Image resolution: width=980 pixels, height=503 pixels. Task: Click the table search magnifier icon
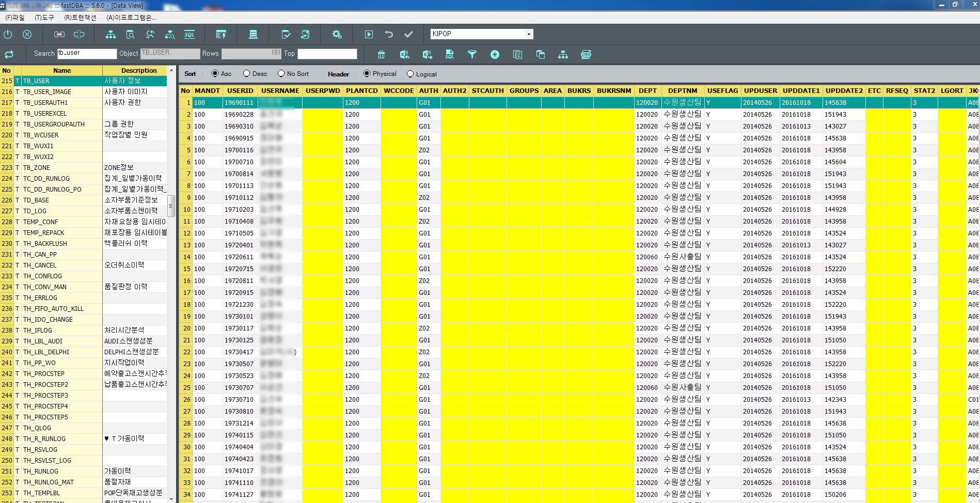tap(130, 34)
